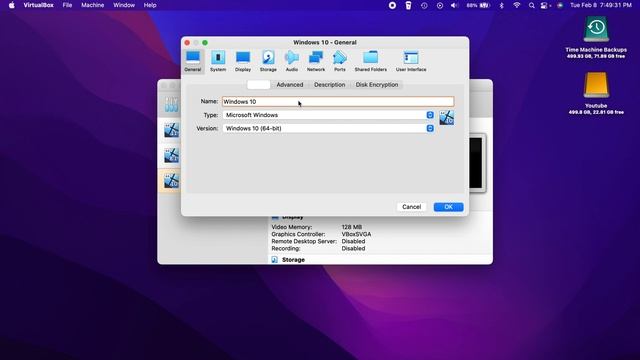640x360 pixels.
Task: Open the General settings section
Action: 193,61
